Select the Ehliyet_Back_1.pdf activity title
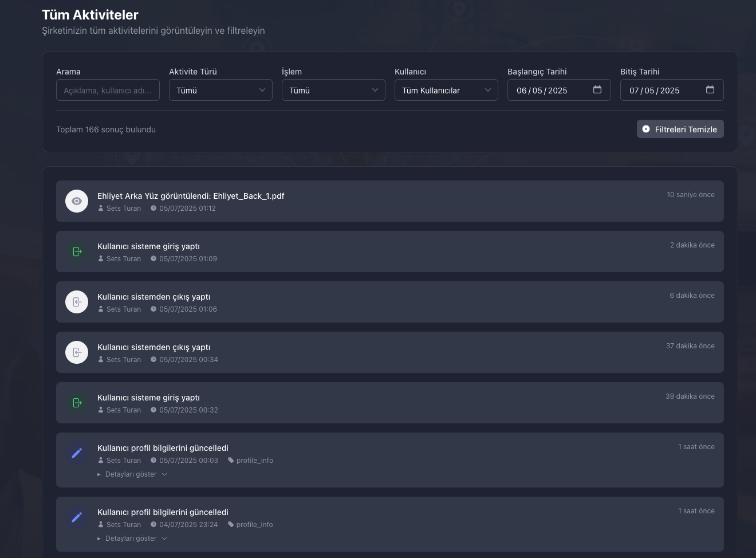756x558 pixels. coord(191,196)
